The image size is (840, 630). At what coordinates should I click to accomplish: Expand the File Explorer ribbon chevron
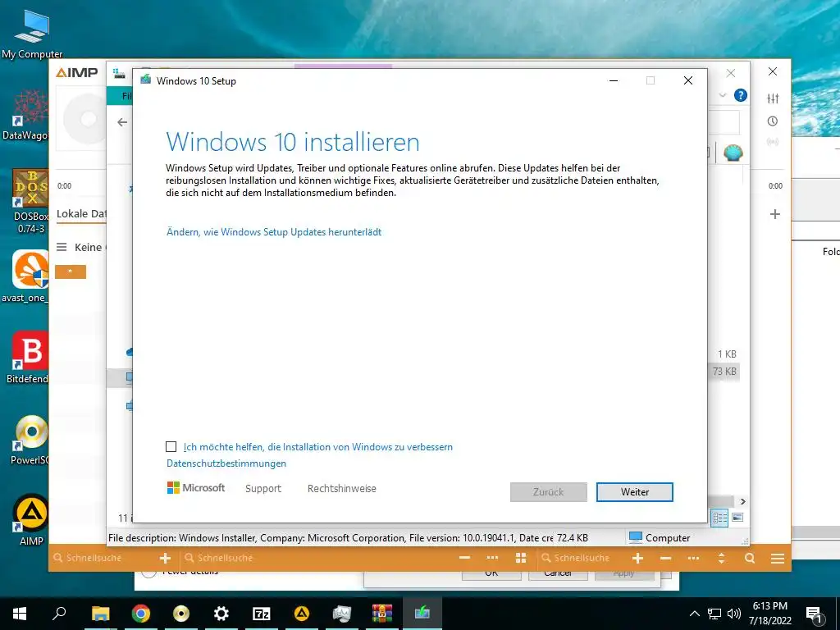click(722, 95)
